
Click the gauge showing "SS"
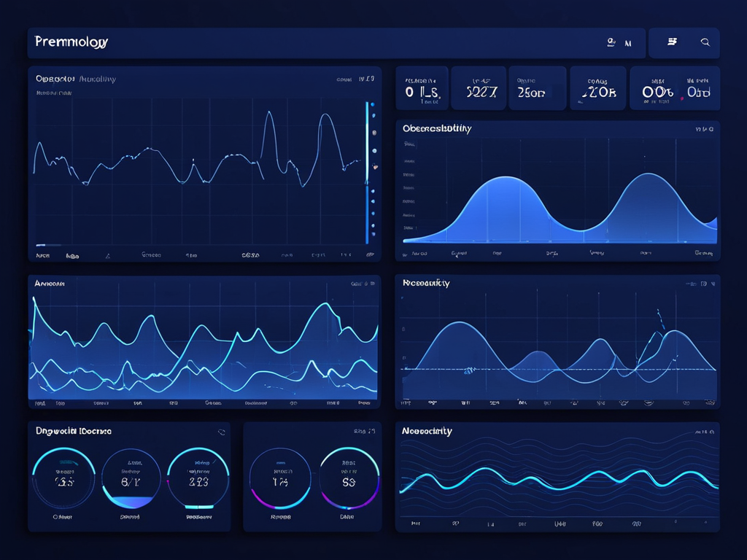(349, 478)
